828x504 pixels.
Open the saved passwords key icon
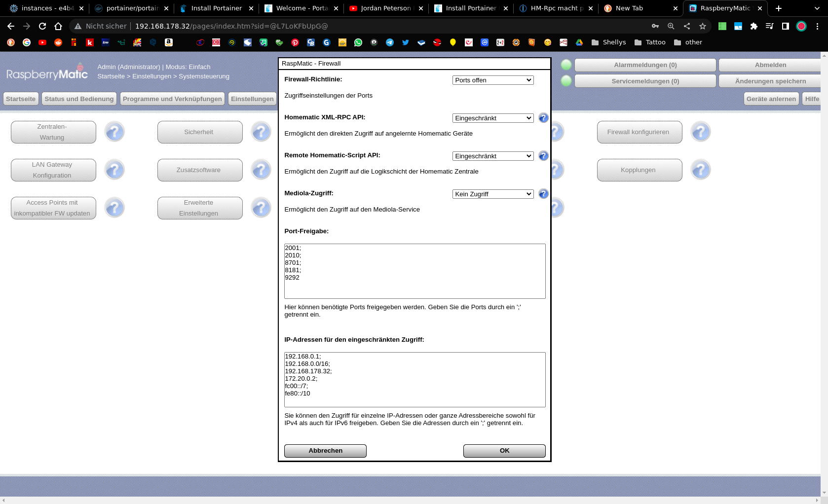tap(655, 26)
